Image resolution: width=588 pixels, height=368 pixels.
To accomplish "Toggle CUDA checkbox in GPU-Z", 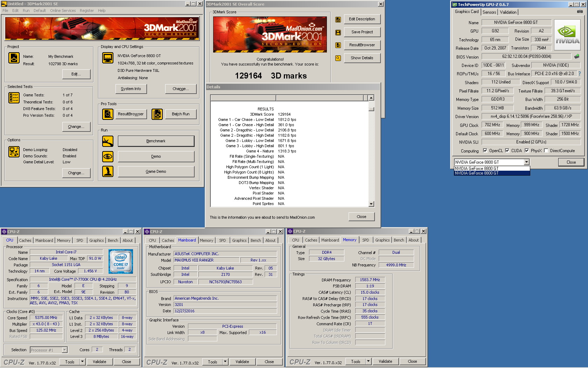I will pyautogui.click(x=507, y=151).
